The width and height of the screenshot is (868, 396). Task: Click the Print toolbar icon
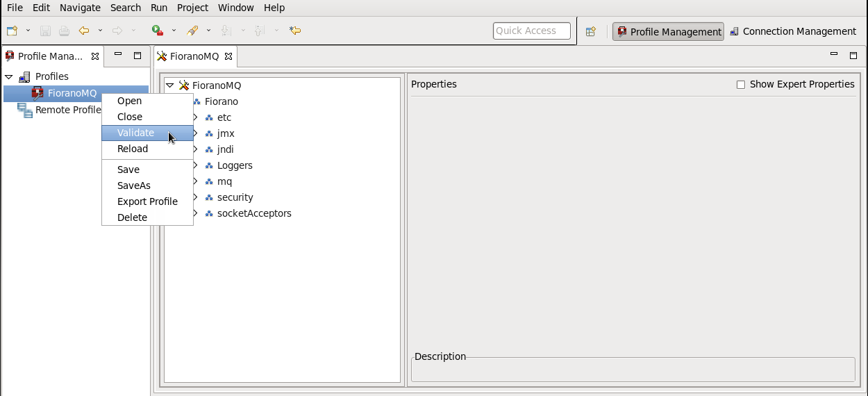(64, 31)
